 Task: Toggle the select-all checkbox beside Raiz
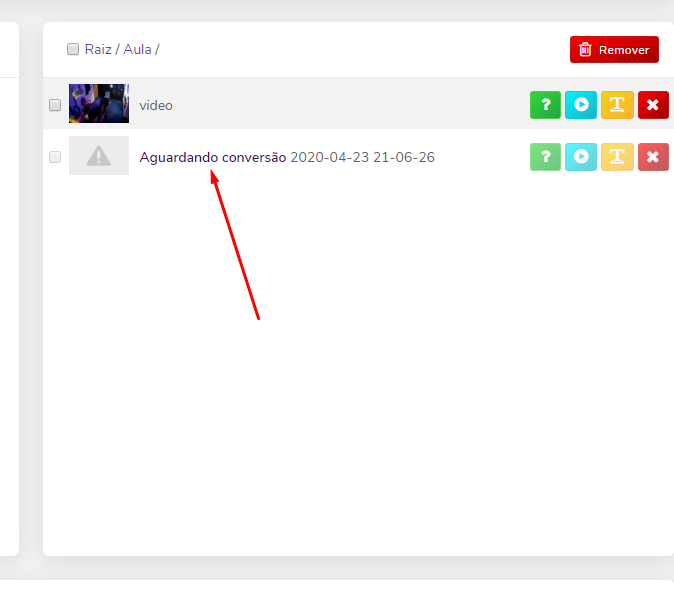pos(73,49)
